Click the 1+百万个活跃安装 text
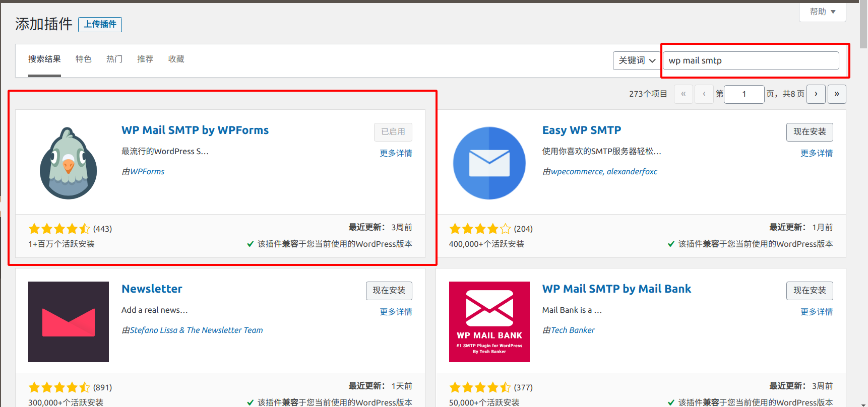The height and width of the screenshot is (407, 868). pos(61,244)
